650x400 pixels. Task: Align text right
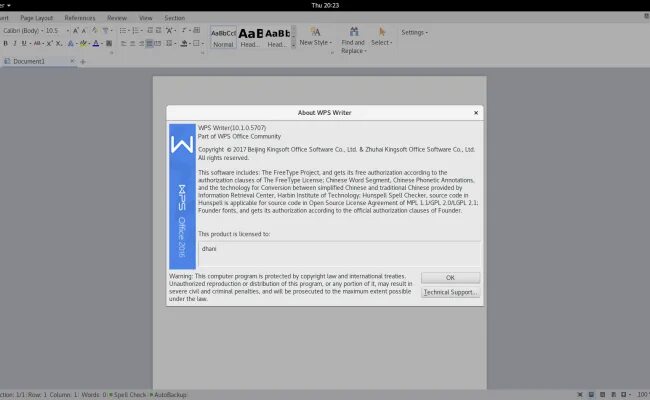(141, 43)
